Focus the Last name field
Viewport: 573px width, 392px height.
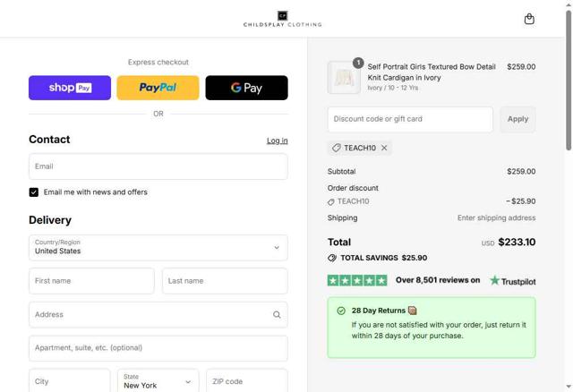225,281
